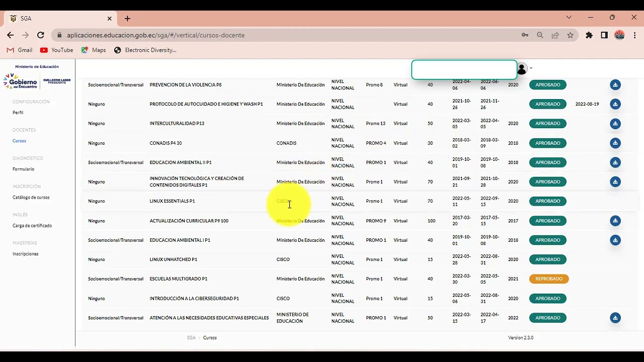Download certificate for CONADIS P4 30
This screenshot has width=644, height=362.
pyautogui.click(x=615, y=143)
